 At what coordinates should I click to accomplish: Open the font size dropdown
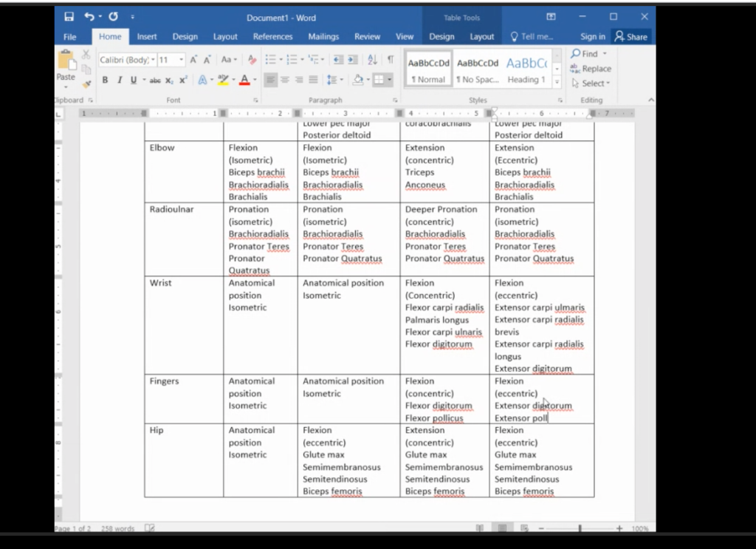tap(182, 60)
